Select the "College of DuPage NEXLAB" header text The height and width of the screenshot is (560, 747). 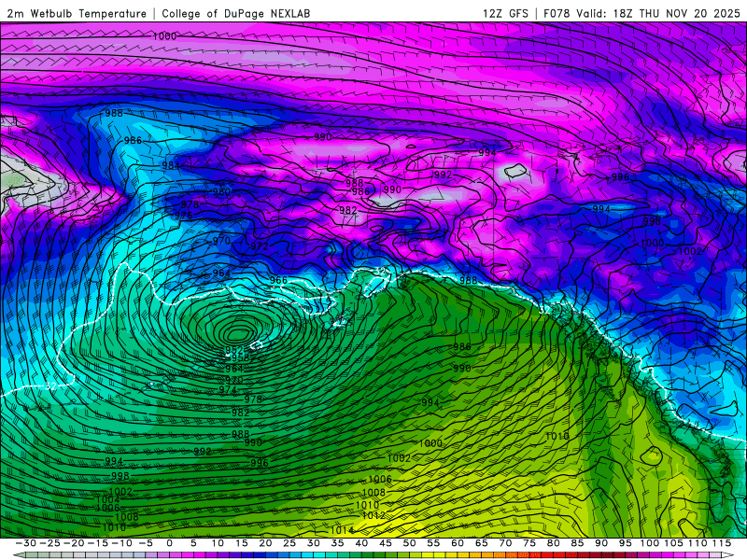[x=236, y=14]
